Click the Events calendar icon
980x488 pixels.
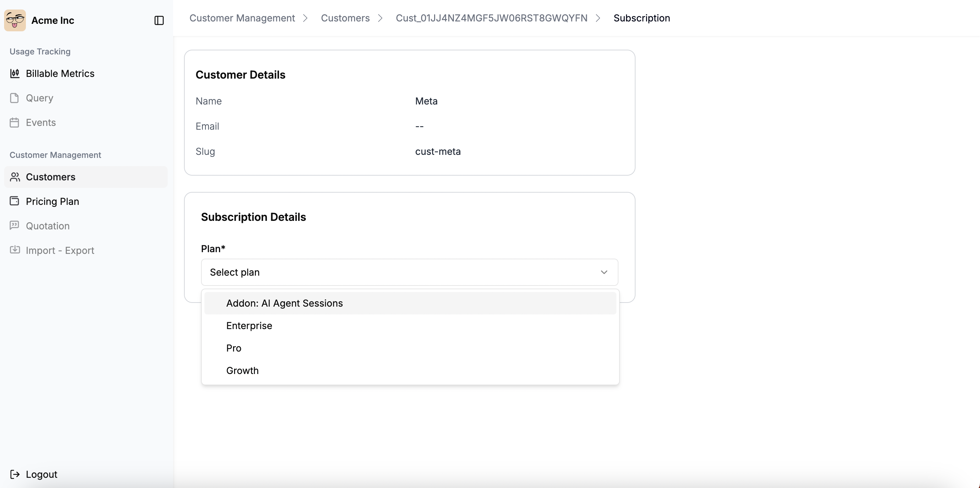point(14,123)
